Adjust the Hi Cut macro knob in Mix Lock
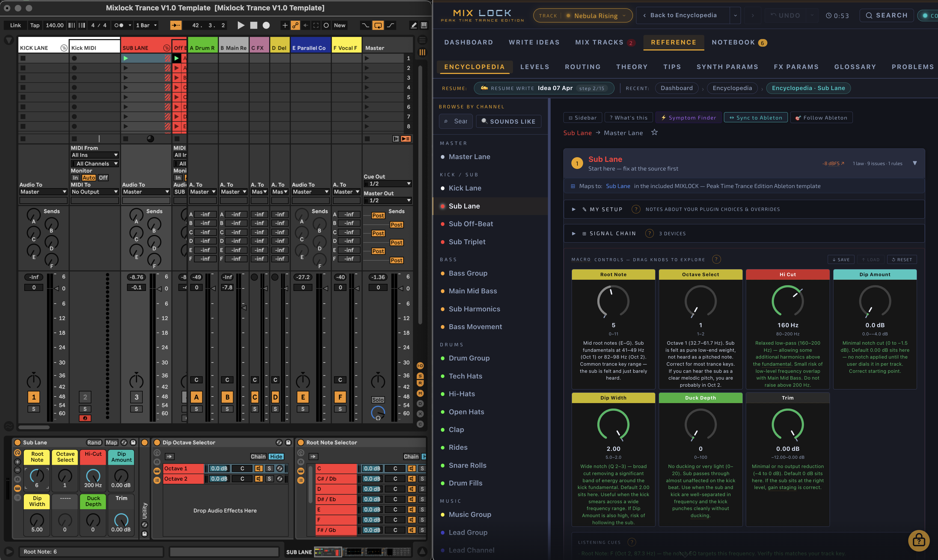Viewport: 938px width, 560px height. point(787,301)
